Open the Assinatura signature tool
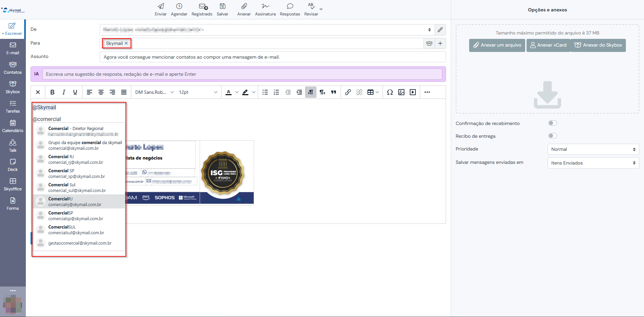 click(265, 6)
